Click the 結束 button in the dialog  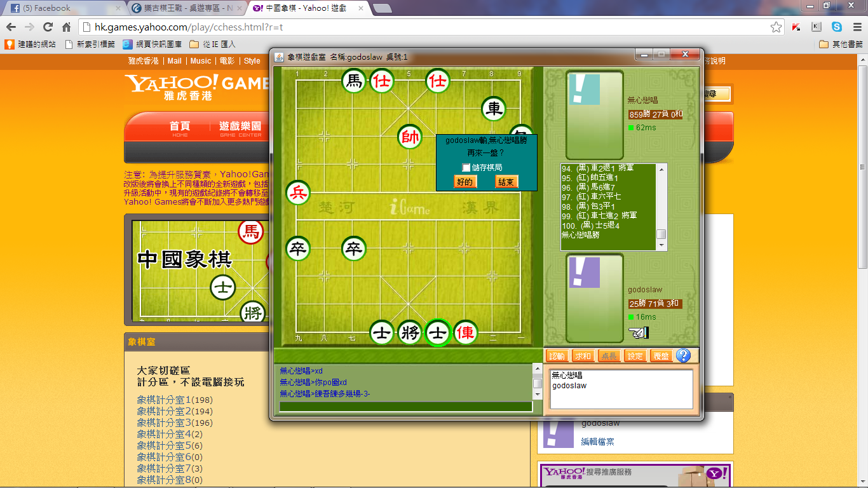click(506, 182)
